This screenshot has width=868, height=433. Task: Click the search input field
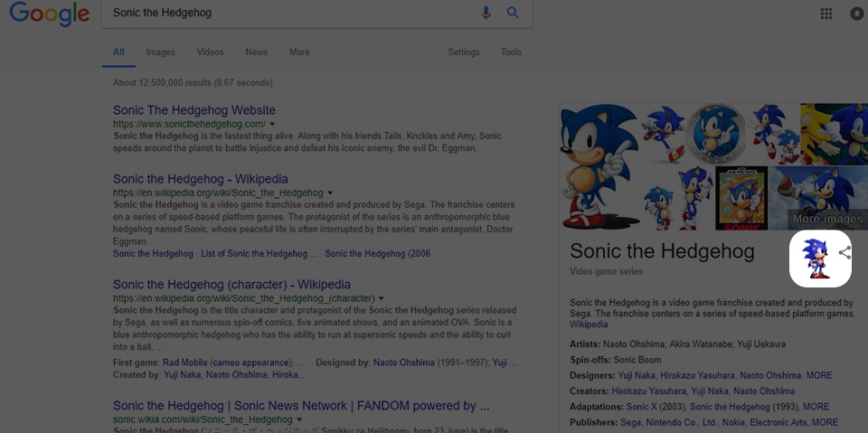pyautogui.click(x=289, y=14)
